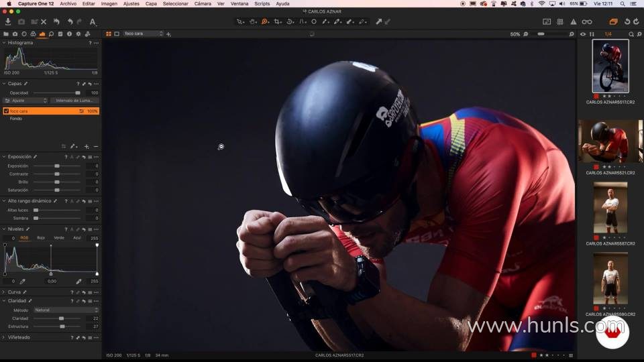Click the Intervalo de Luma button
This screenshot has height=362, width=644.
(74, 101)
